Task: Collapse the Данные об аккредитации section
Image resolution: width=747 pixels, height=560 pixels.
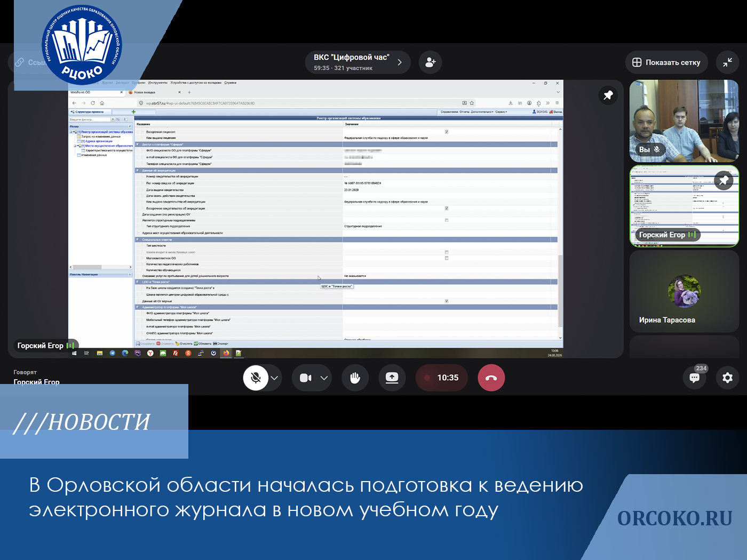Action: pyautogui.click(x=138, y=171)
